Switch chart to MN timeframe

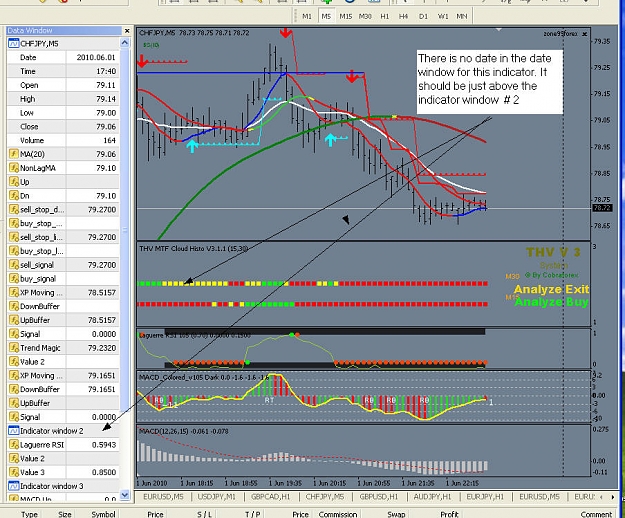tap(462, 16)
